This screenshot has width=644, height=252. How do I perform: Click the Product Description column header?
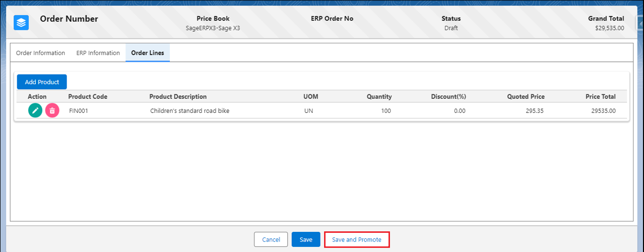[x=178, y=97]
